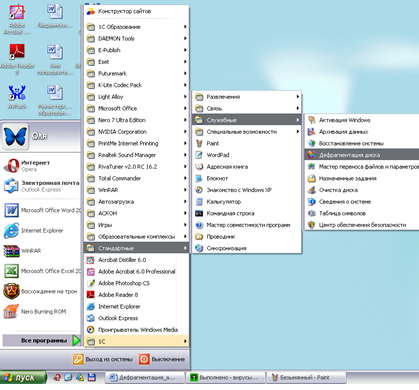
Task: Click the пуск Start button
Action: point(23,378)
